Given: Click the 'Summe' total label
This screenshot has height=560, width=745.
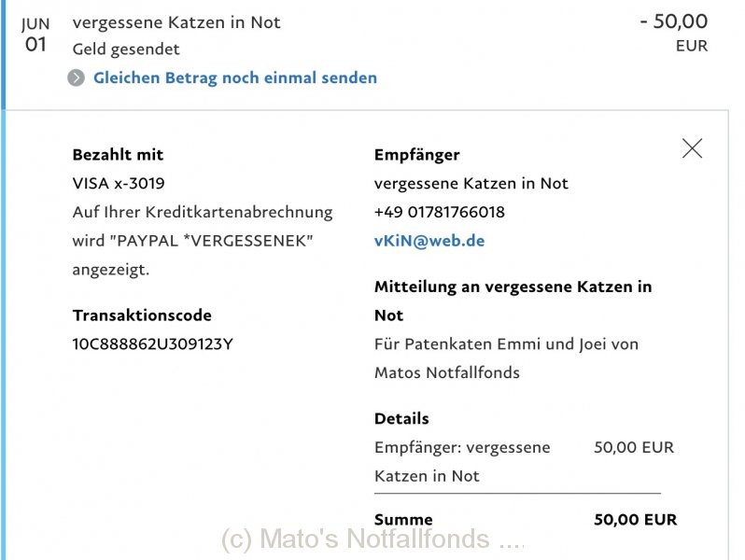Looking at the screenshot, I should pos(403,519).
